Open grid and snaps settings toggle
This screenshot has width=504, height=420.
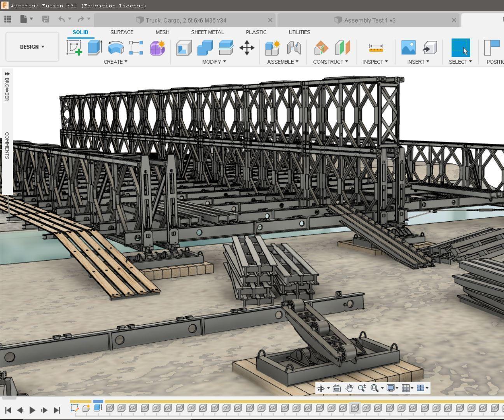[406, 388]
